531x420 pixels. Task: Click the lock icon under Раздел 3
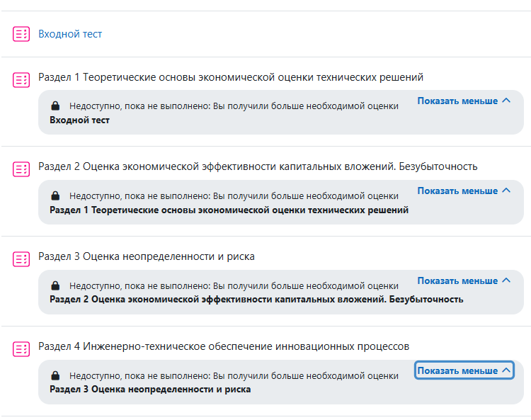[55, 285]
